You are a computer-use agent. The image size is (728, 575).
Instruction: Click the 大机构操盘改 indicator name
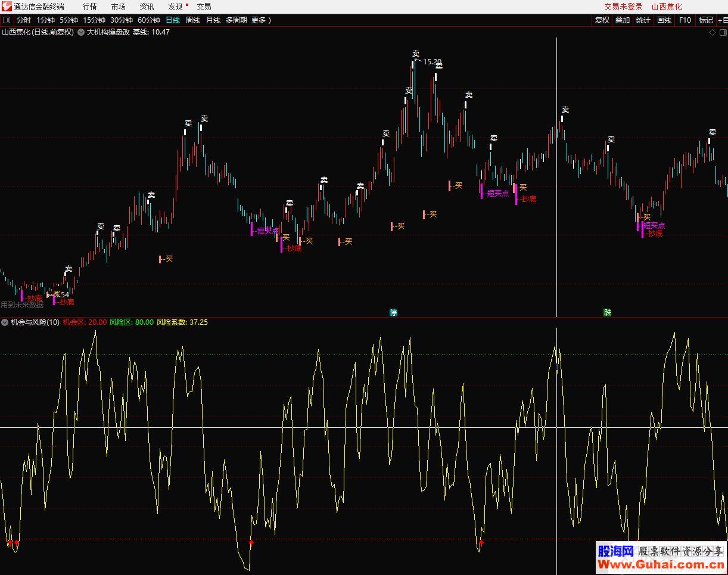tap(108, 32)
